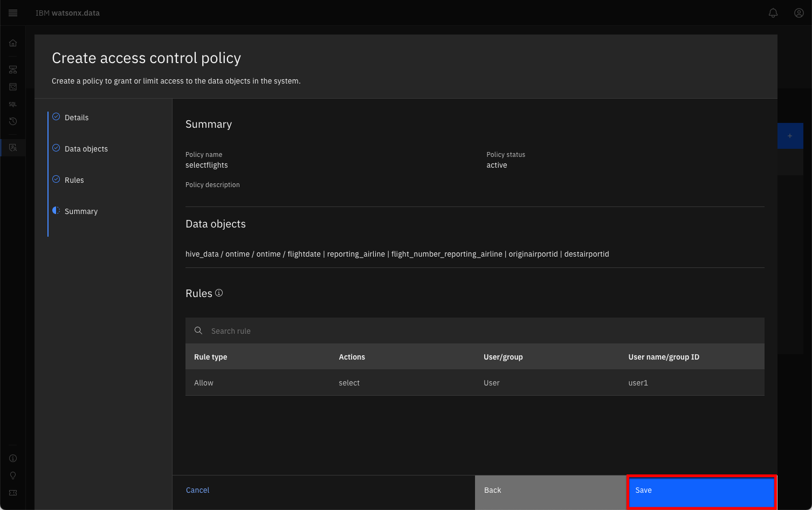The width and height of the screenshot is (812, 510).
Task: Open Access control sidebar icon
Action: 13,147
